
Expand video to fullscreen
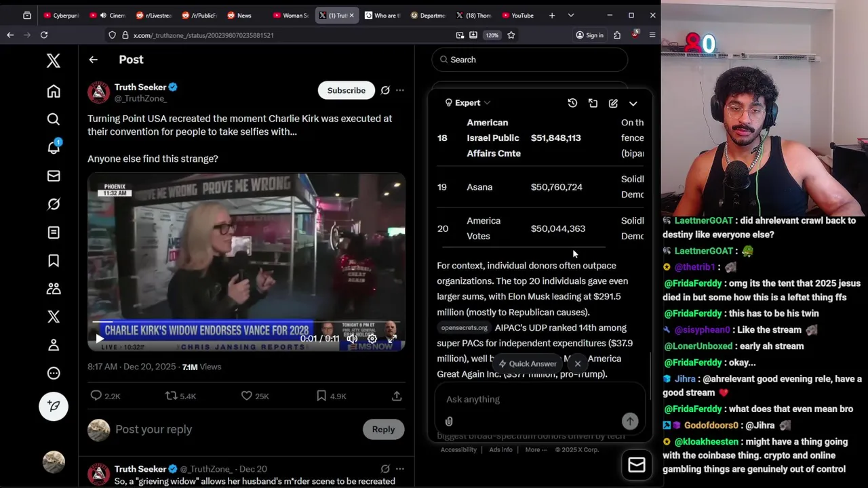[392, 338]
